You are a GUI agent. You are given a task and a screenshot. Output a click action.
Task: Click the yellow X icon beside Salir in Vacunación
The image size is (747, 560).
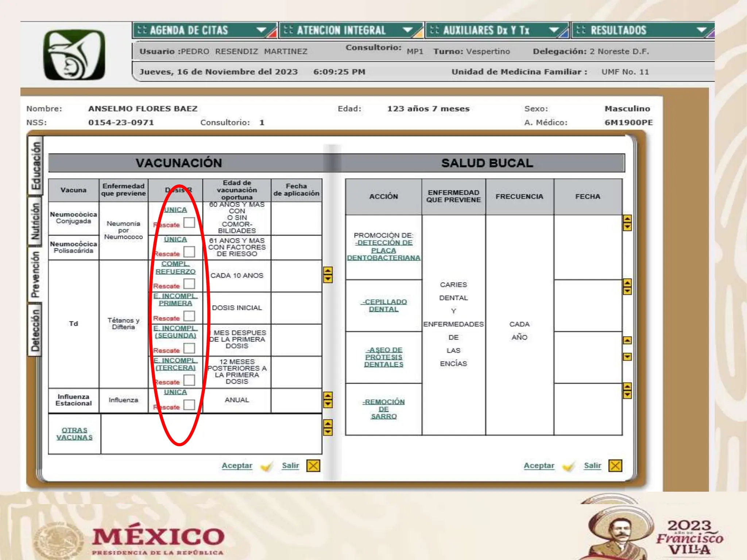click(313, 466)
